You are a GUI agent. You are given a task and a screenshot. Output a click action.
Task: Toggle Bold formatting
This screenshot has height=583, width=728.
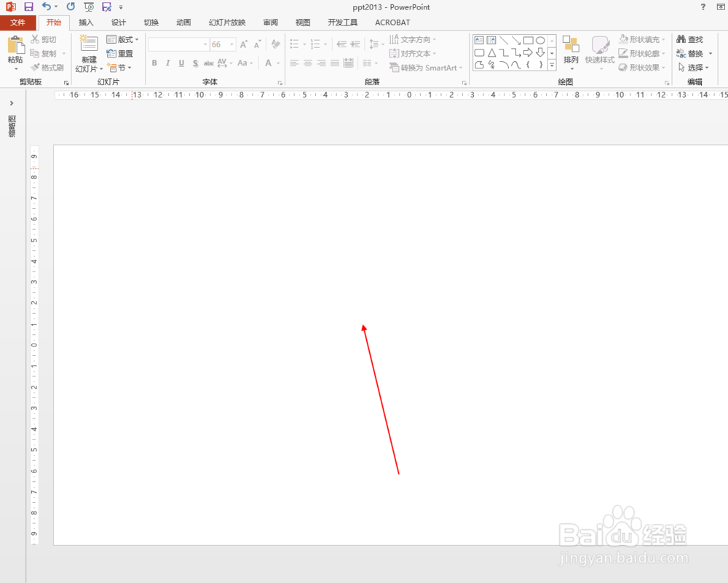pos(154,63)
